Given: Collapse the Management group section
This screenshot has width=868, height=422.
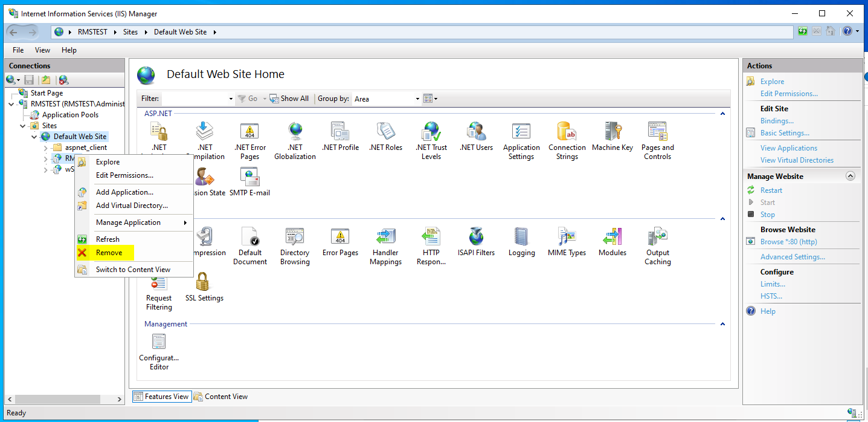Looking at the screenshot, I should coord(722,324).
